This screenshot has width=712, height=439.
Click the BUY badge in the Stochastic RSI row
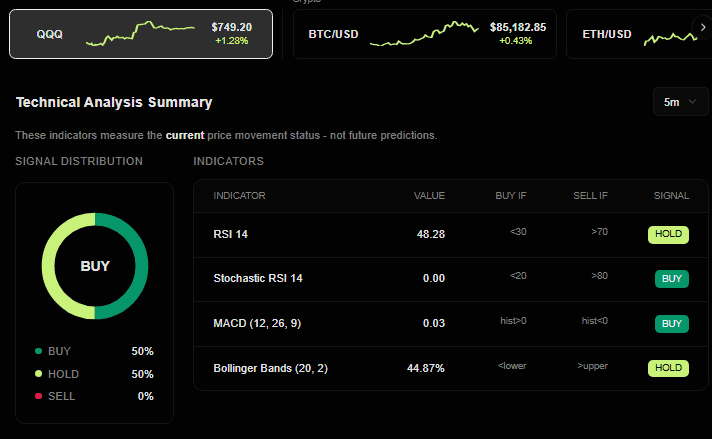(x=672, y=279)
